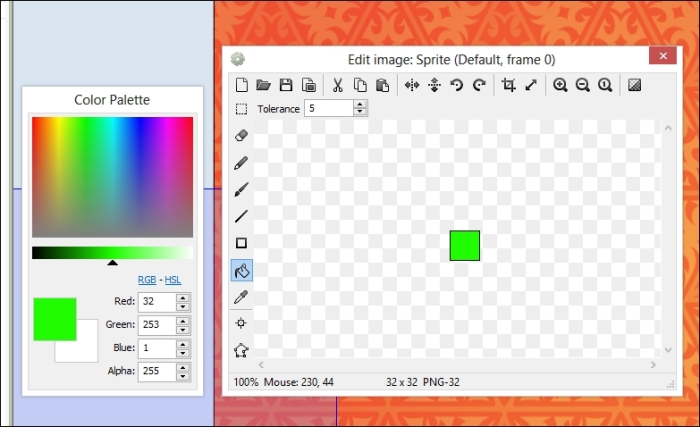Increase the Red value

point(183,297)
